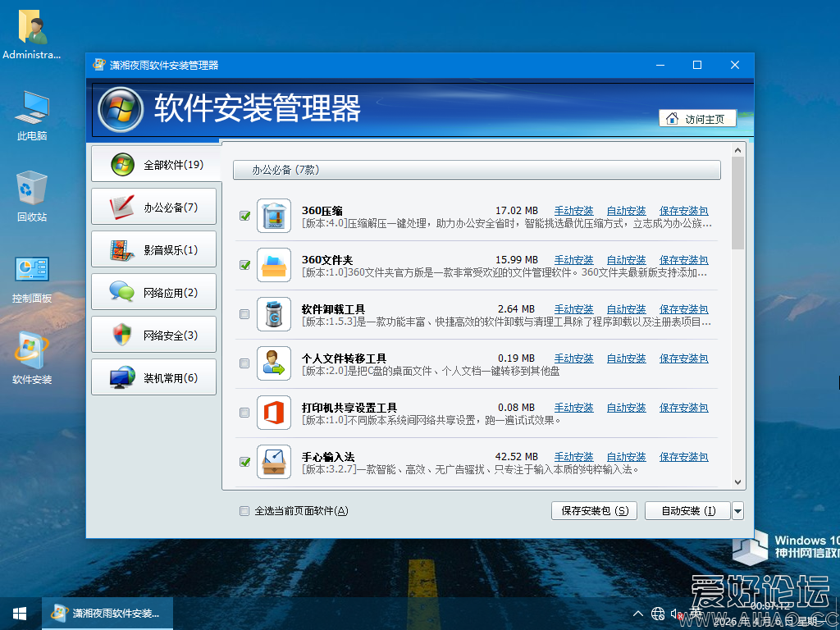Viewport: 840px width, 630px height.
Task: Click the Windows orb logo in header
Action: pos(121,109)
